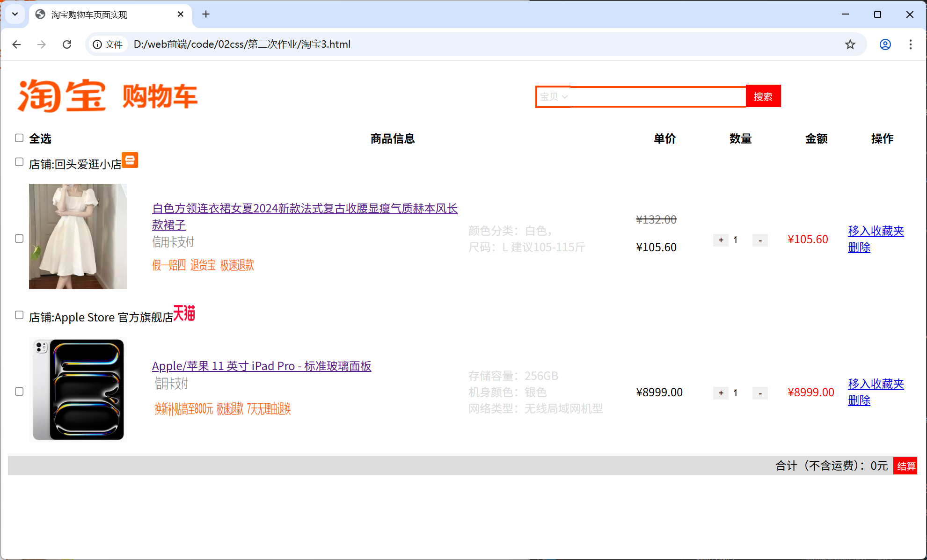Click the 数量 column header
This screenshot has width=927, height=560.
click(x=740, y=138)
